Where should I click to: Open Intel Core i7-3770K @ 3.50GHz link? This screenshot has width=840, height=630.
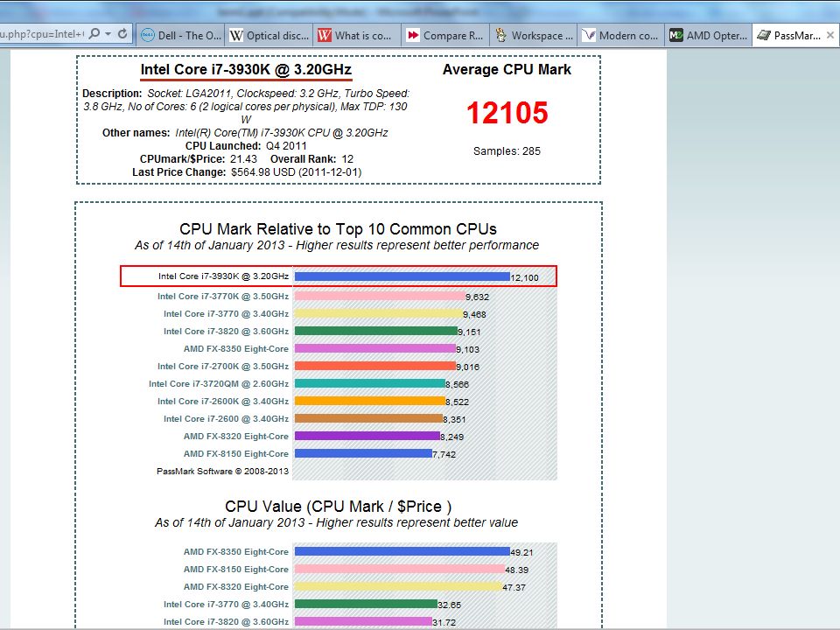223,297
